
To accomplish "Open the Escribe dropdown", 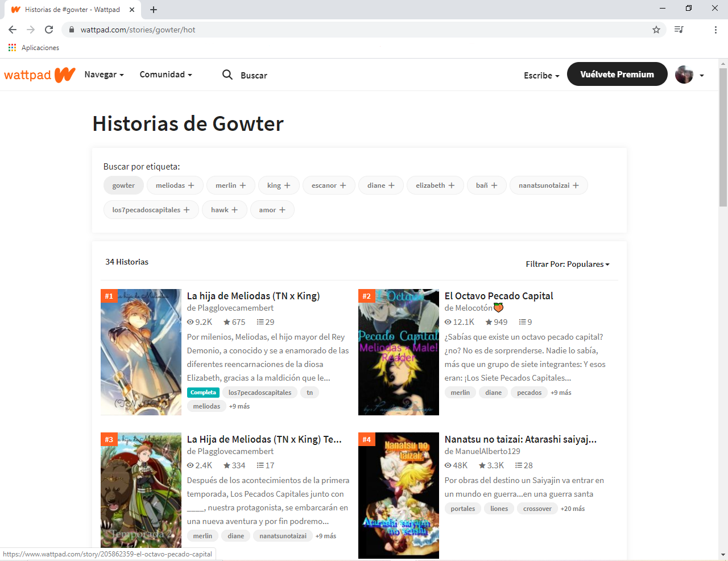I will click(x=541, y=75).
